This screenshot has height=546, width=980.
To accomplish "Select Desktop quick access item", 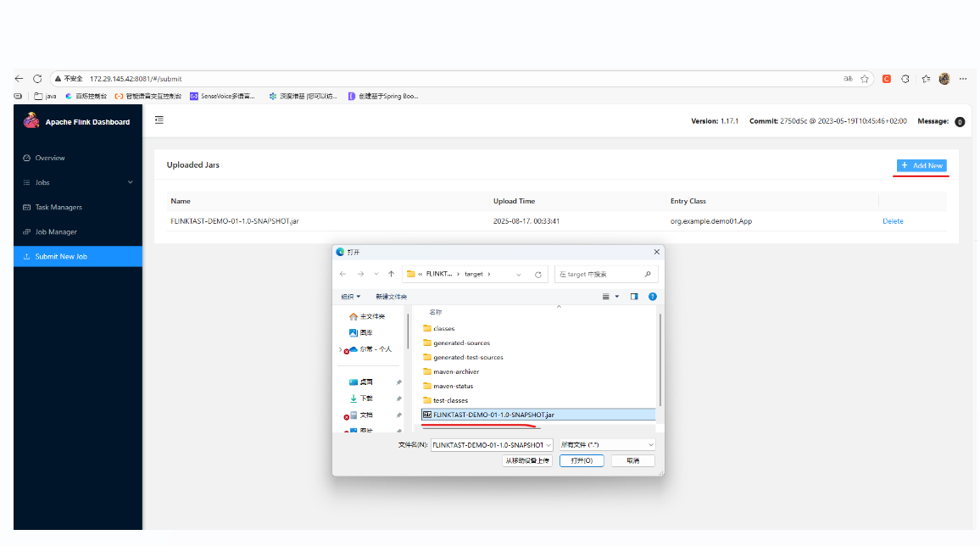I will point(361,382).
